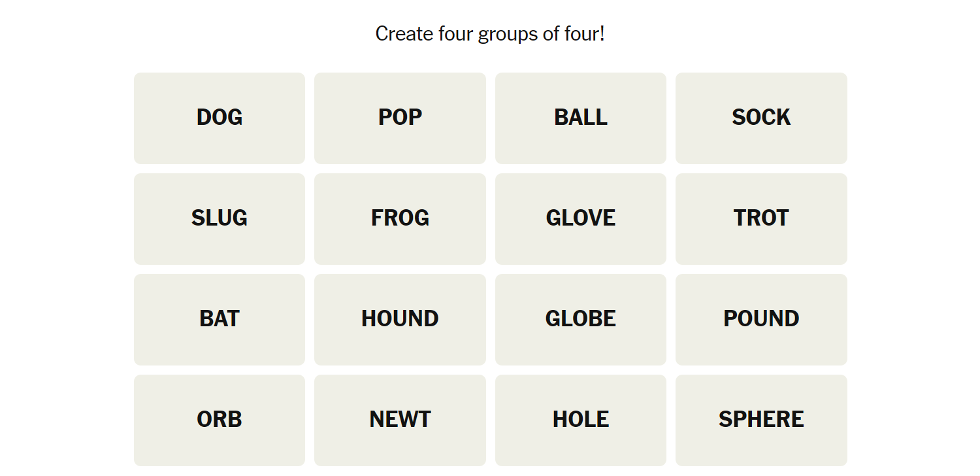Choose the ORB word tile
The height and width of the screenshot is (476, 980).
pyautogui.click(x=220, y=420)
